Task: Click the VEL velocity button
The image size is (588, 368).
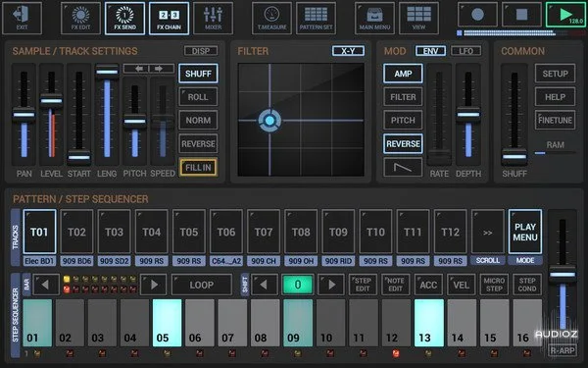Action: [461, 285]
